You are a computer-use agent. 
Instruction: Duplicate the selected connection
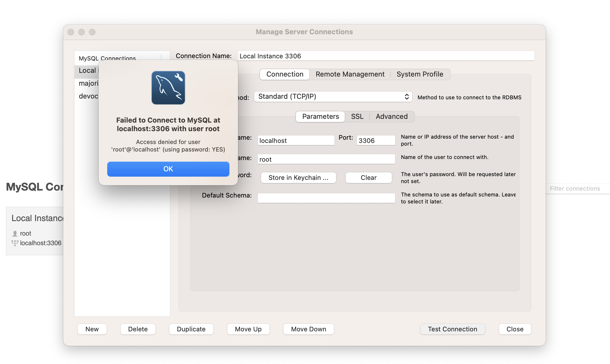pyautogui.click(x=191, y=329)
